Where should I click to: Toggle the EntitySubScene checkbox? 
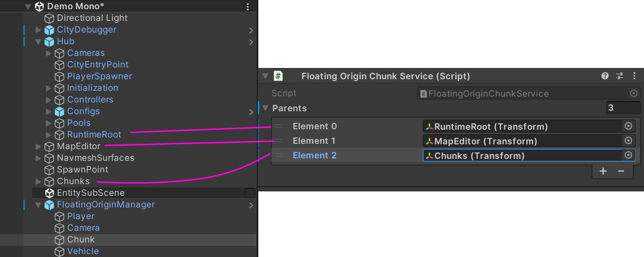pos(250,193)
